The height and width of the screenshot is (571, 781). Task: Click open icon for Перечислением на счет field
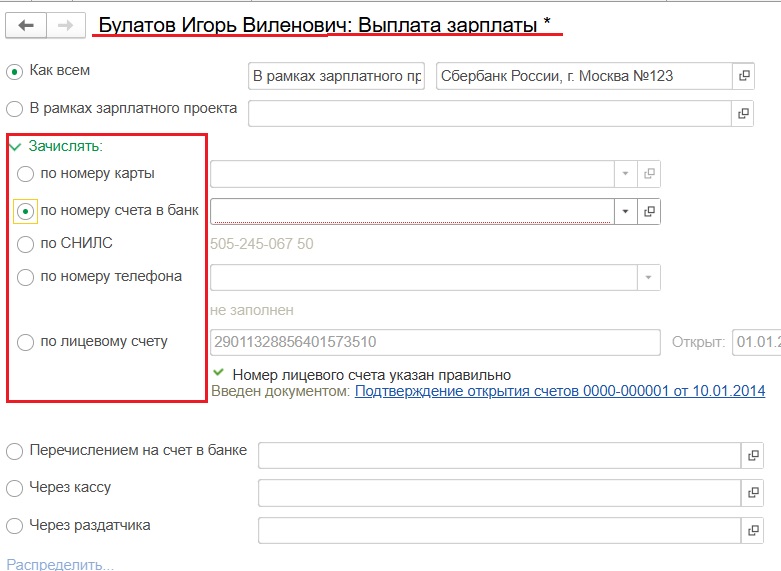click(x=753, y=456)
